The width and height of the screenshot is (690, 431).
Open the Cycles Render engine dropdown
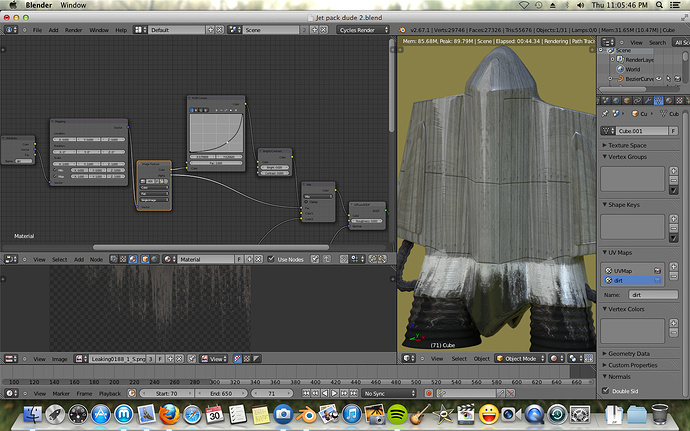(x=363, y=30)
